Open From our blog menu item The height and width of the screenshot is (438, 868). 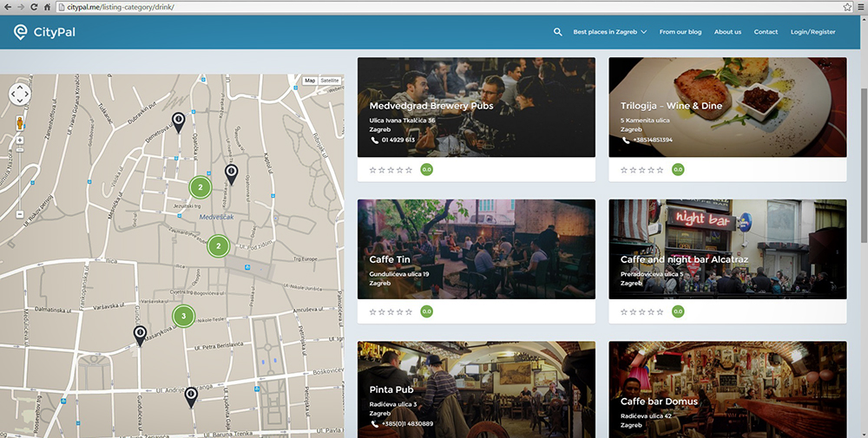click(x=681, y=32)
